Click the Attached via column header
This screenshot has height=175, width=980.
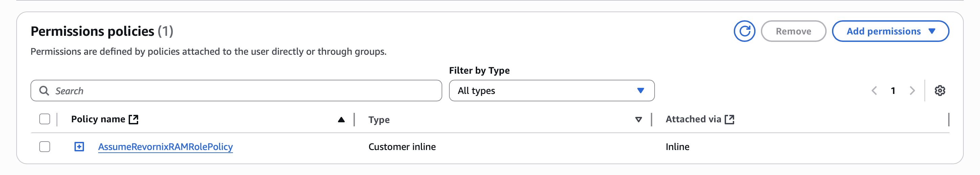693,120
